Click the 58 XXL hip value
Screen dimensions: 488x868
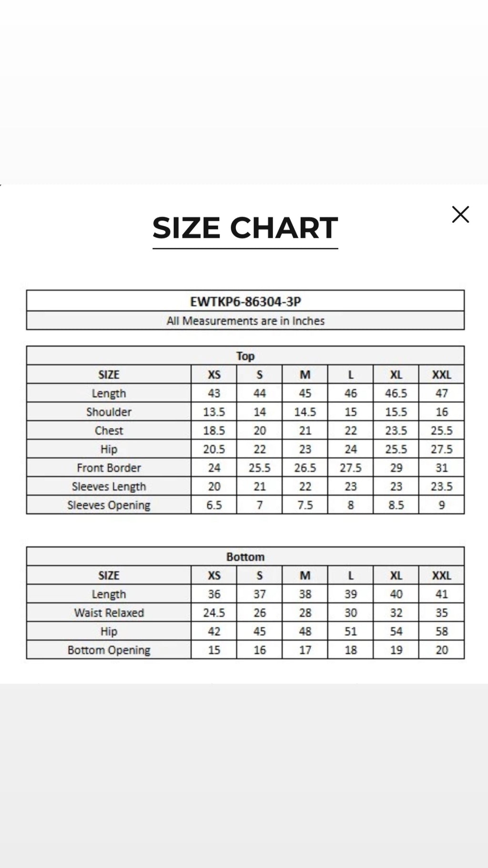tap(441, 631)
